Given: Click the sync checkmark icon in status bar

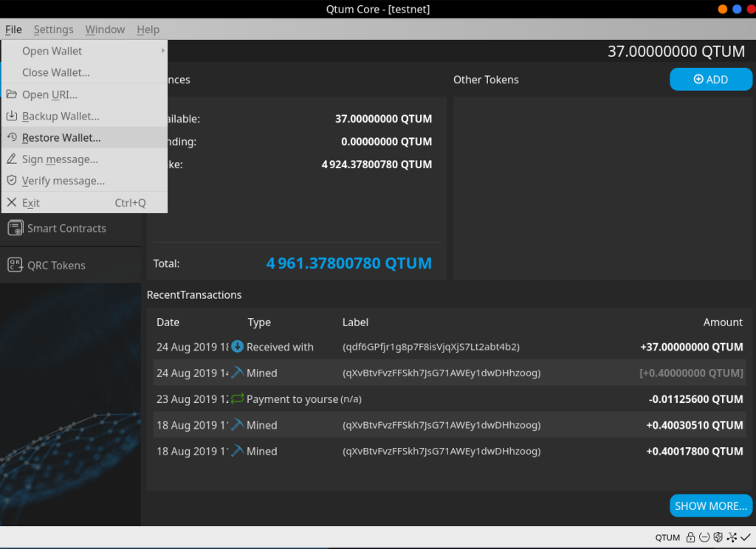Looking at the screenshot, I should (x=746, y=537).
